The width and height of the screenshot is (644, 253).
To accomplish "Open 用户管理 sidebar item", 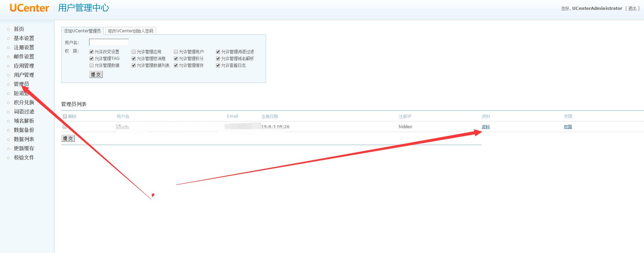I will [24, 75].
